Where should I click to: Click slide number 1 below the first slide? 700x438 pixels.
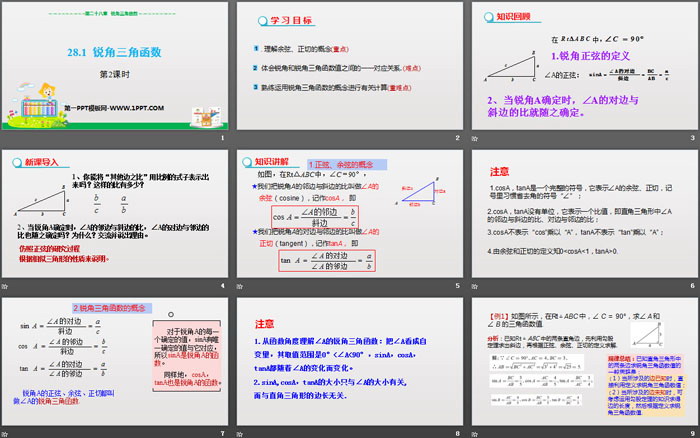[x=223, y=138]
